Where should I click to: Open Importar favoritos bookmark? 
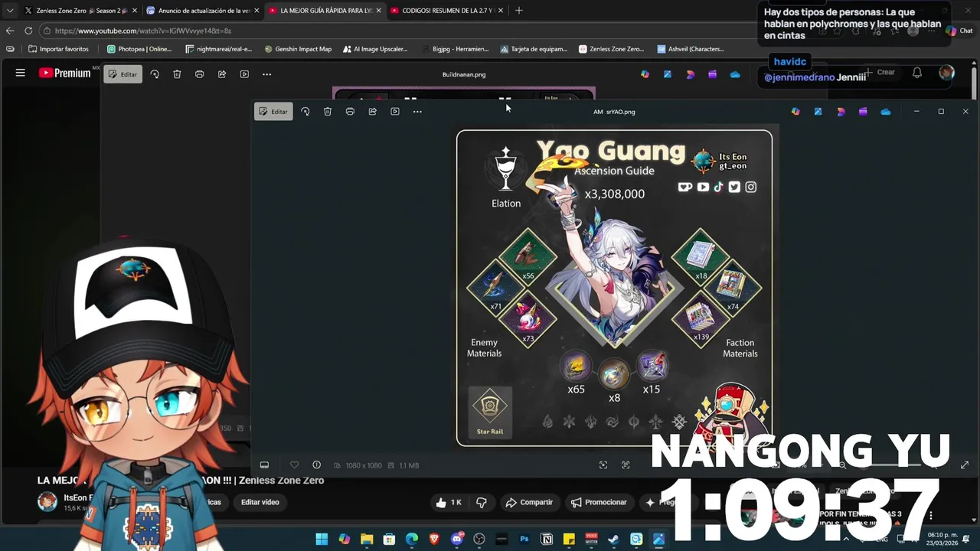(x=58, y=49)
